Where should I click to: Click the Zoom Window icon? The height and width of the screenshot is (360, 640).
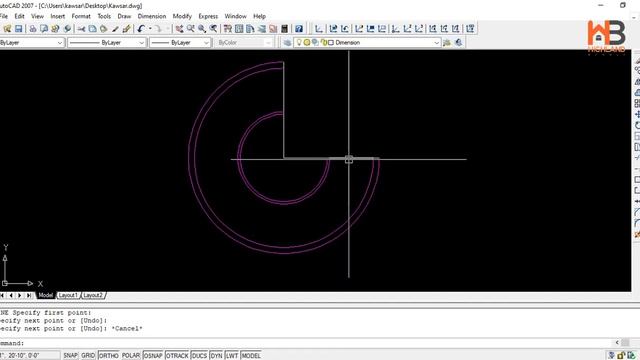tap(202, 29)
